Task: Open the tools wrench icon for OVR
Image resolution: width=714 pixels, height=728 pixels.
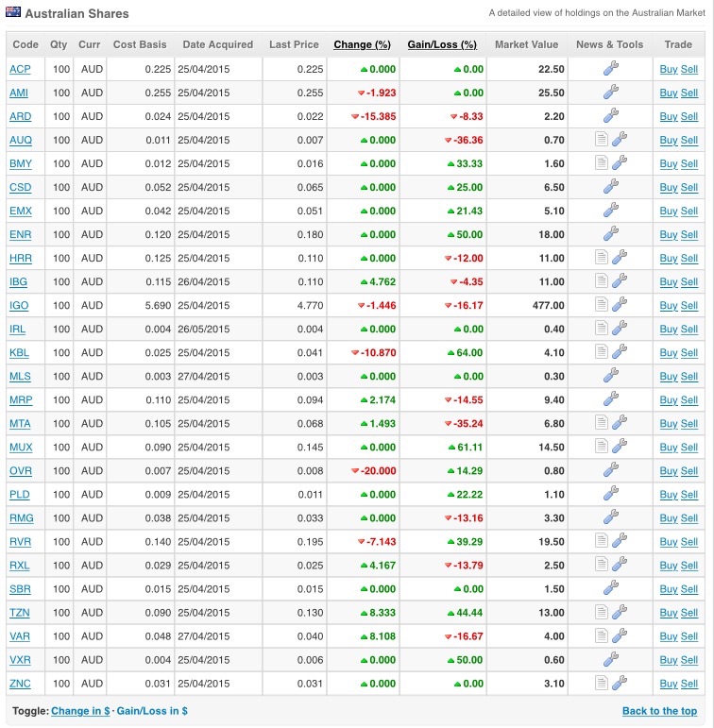Action: click(610, 470)
